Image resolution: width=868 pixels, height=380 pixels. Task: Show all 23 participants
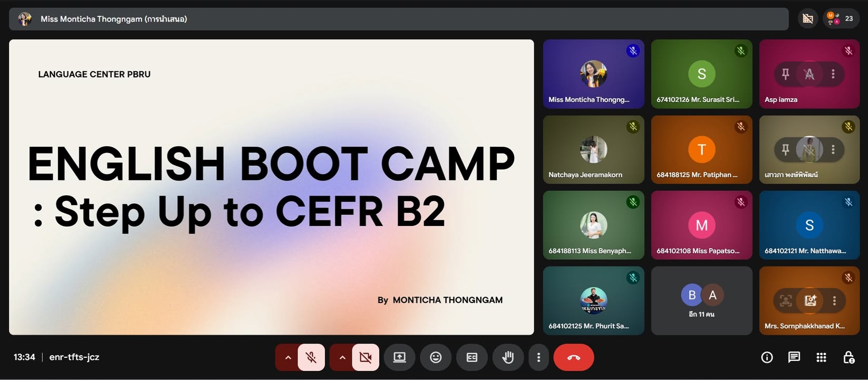[841, 18]
